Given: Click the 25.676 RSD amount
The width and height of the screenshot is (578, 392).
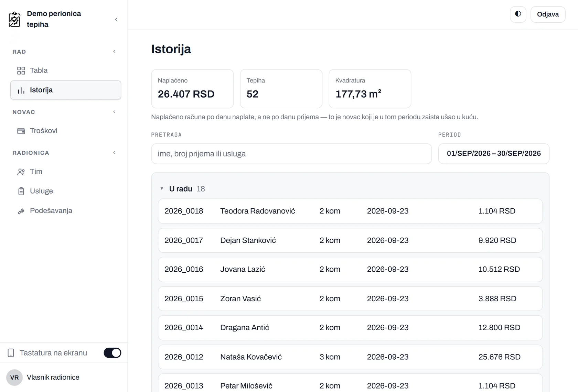Looking at the screenshot, I should (x=500, y=357).
